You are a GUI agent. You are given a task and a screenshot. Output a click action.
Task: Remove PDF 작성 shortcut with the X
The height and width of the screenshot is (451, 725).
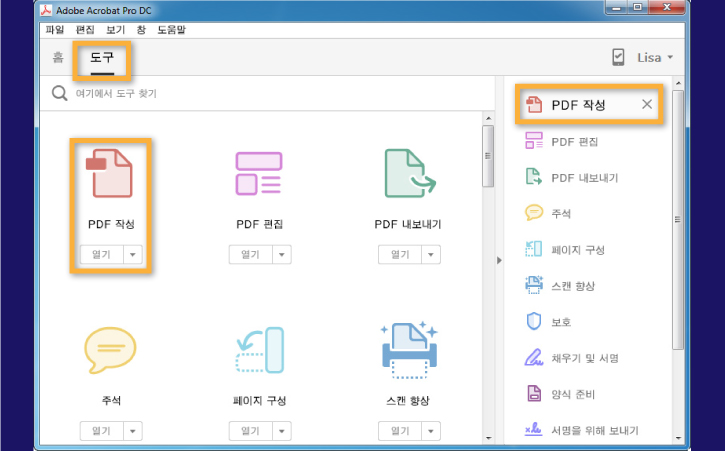pyautogui.click(x=647, y=105)
